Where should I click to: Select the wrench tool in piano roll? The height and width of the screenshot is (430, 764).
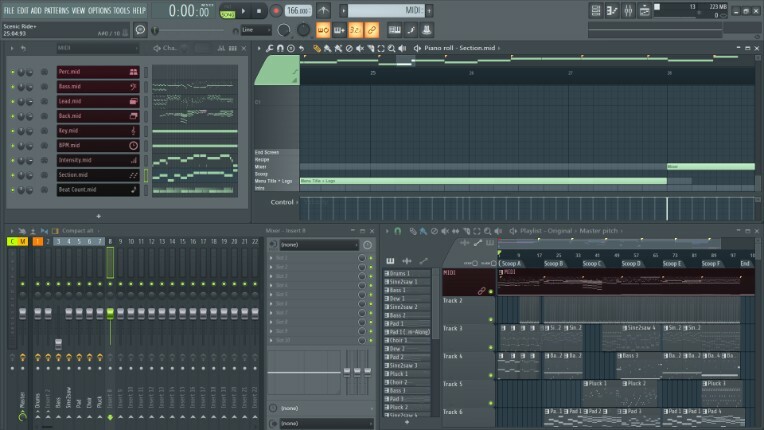tap(269, 48)
